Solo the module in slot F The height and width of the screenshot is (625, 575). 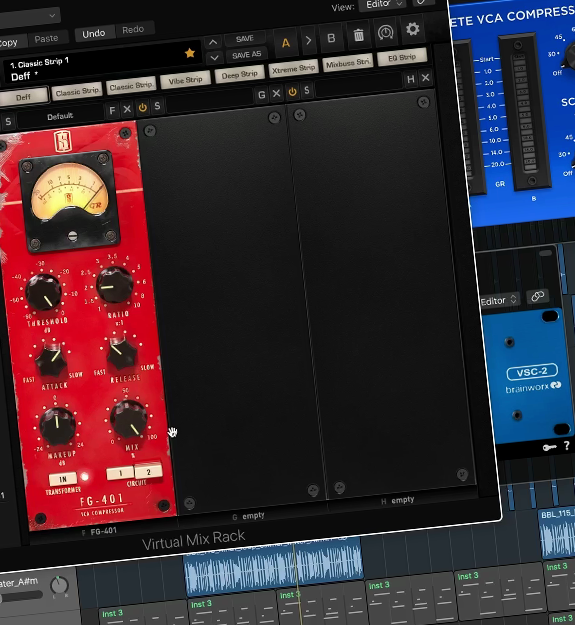157,106
